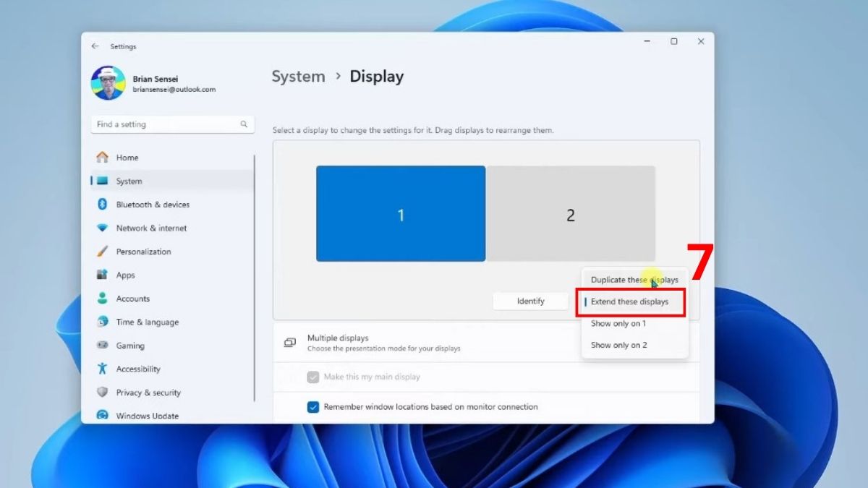868x488 pixels.
Task: Close the Settings window
Action: tap(700, 42)
